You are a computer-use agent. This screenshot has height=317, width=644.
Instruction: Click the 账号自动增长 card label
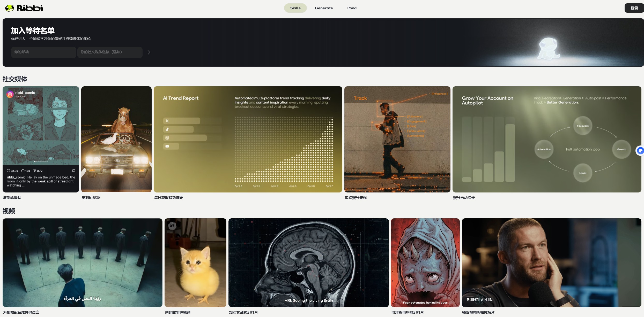pyautogui.click(x=464, y=198)
